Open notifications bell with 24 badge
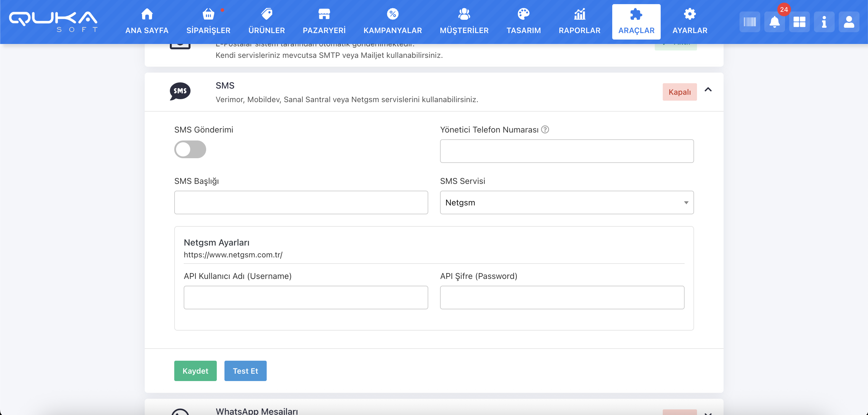This screenshot has width=868, height=415. 774,22
